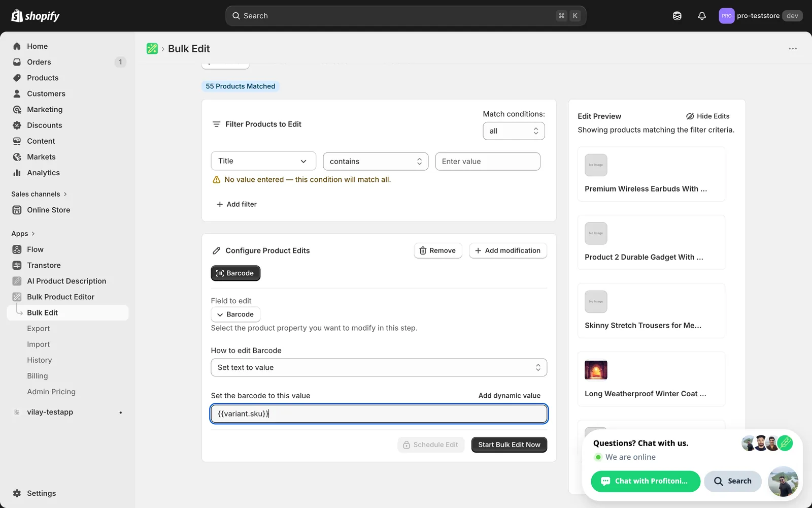The image size is (812, 508).
Task: Open the Field to edit Barcode dropdown
Action: 235,314
